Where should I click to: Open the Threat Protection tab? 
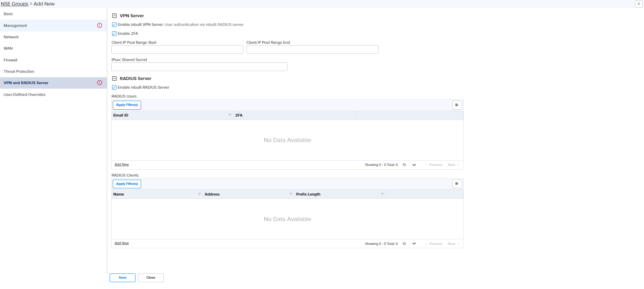[19, 71]
